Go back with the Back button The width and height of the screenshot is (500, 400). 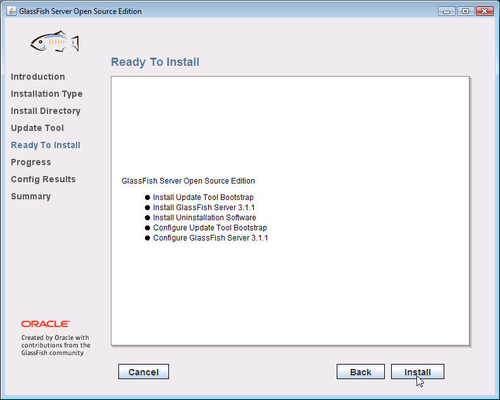pyautogui.click(x=361, y=372)
